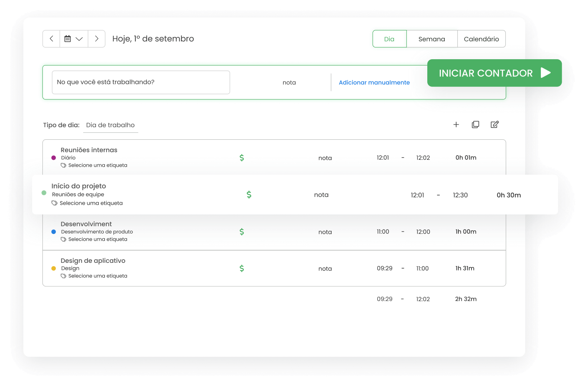The image size is (588, 386).
Task: Click the edit pencil icon
Action: pos(495,125)
